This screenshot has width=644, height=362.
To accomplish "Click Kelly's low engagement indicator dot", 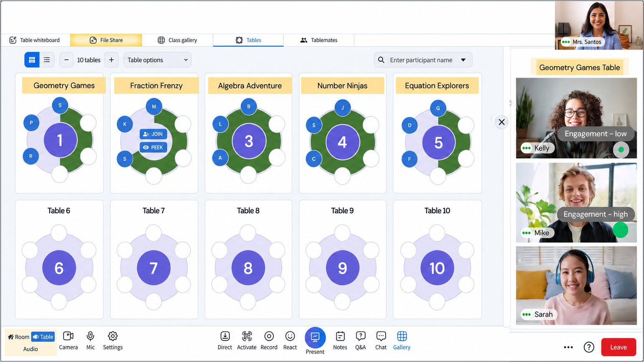I will (621, 149).
